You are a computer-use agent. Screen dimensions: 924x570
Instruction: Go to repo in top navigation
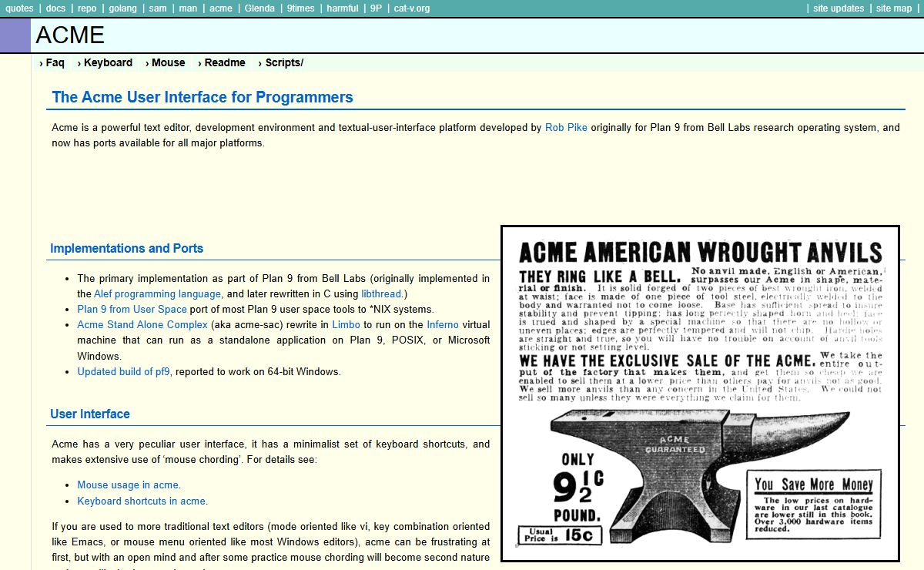(x=87, y=8)
